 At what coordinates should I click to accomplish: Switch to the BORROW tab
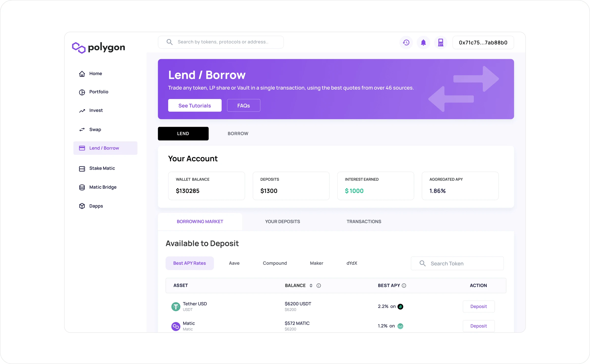238,134
